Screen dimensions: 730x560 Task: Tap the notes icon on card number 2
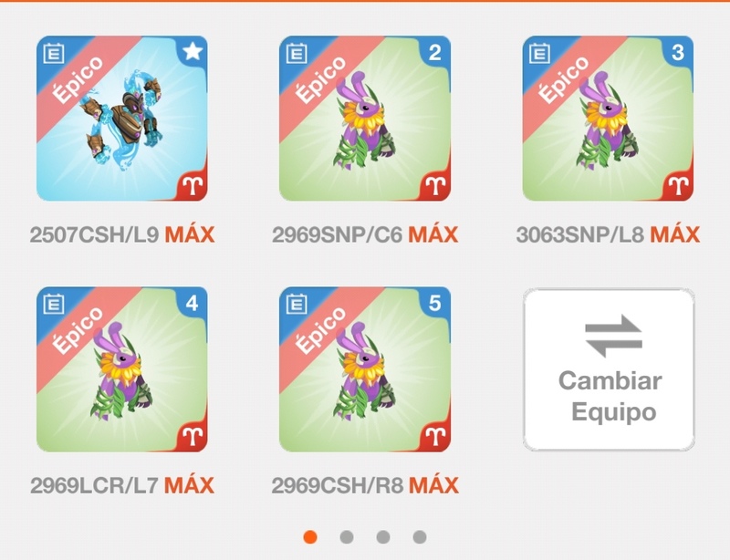tap(297, 53)
